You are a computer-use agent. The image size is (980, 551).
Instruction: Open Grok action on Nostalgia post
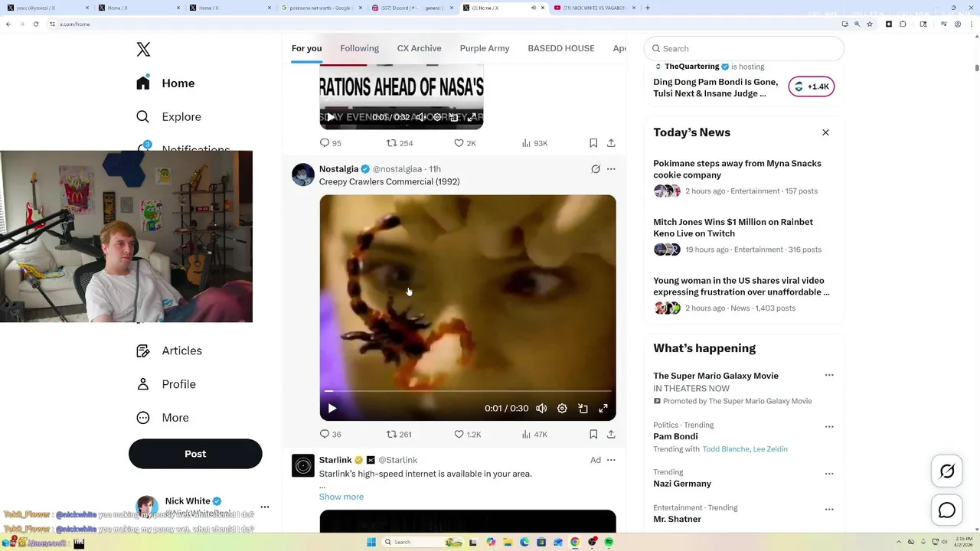point(595,169)
